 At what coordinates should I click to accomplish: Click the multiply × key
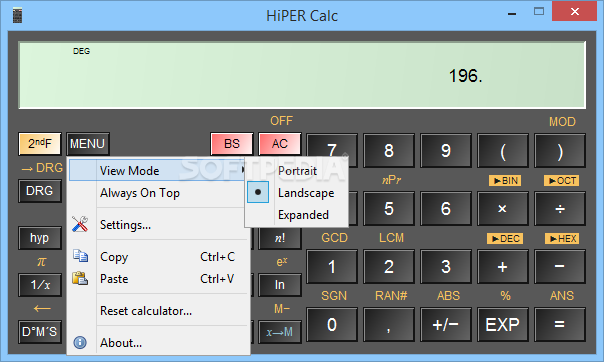pyautogui.click(x=503, y=208)
